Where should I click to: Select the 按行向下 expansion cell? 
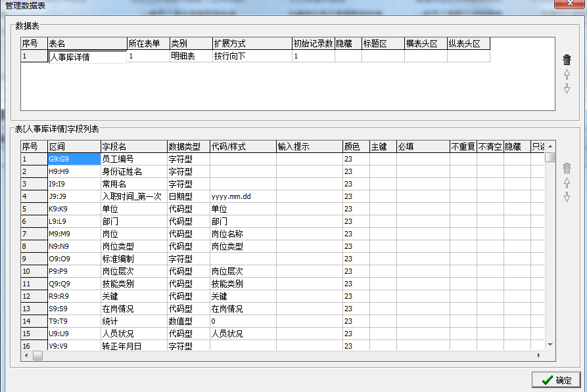click(x=252, y=56)
